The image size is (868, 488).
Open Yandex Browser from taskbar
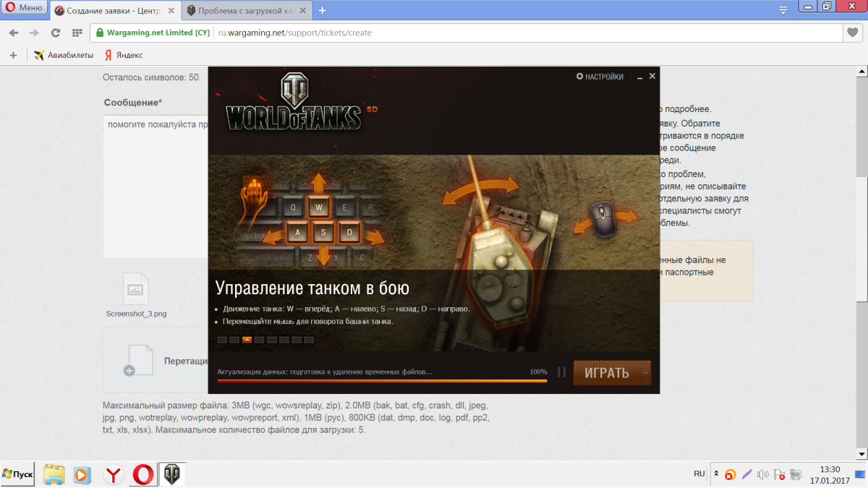point(114,475)
